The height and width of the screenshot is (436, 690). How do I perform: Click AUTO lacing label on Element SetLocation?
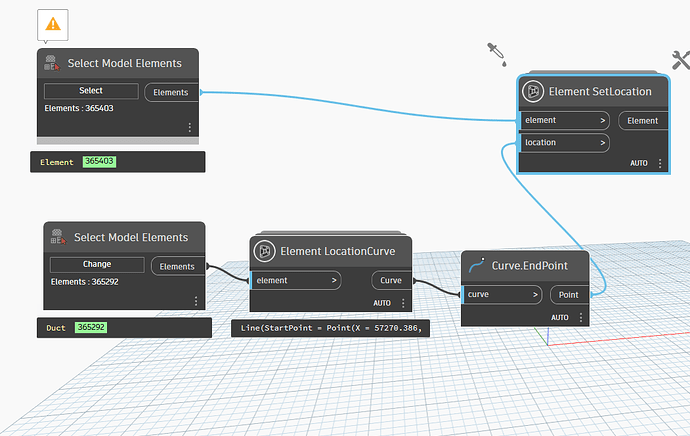[639, 163]
